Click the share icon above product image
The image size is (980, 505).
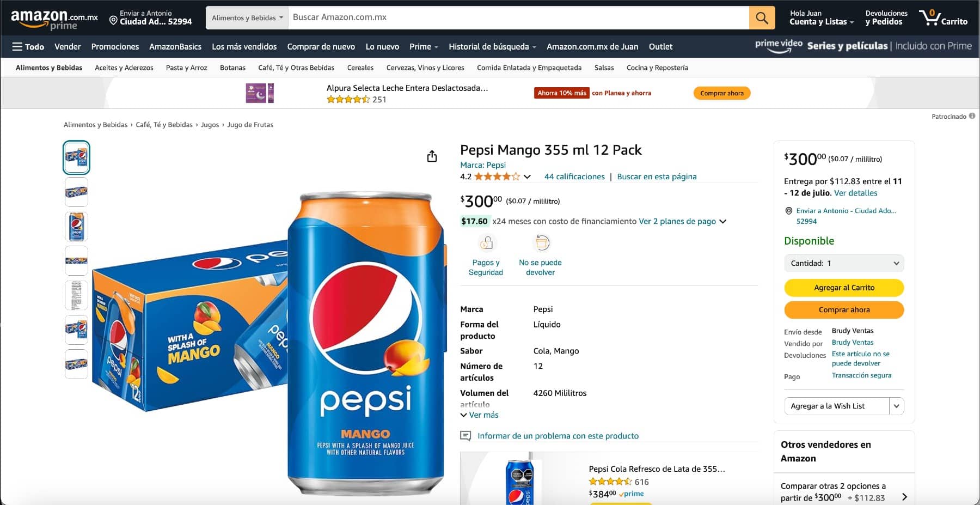pos(432,156)
